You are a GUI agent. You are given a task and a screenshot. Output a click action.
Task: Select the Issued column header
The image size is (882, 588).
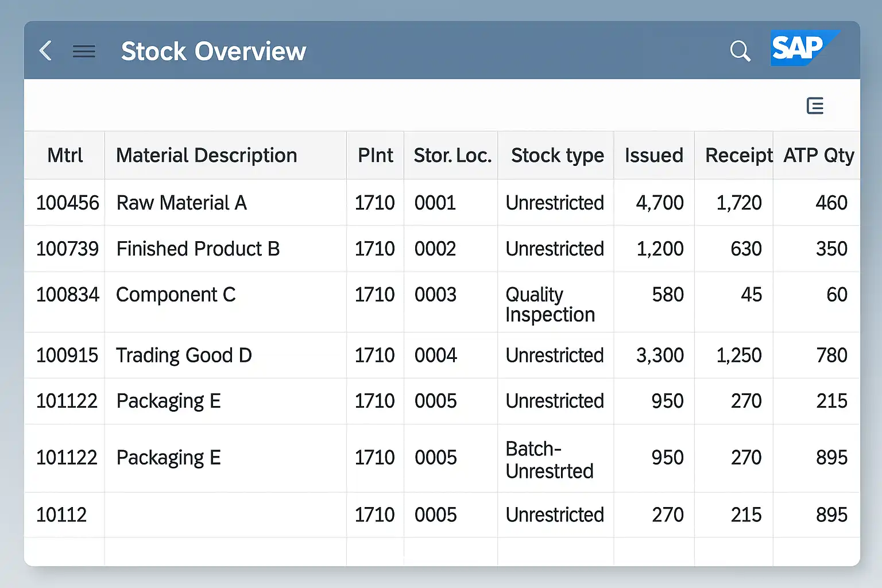653,155
